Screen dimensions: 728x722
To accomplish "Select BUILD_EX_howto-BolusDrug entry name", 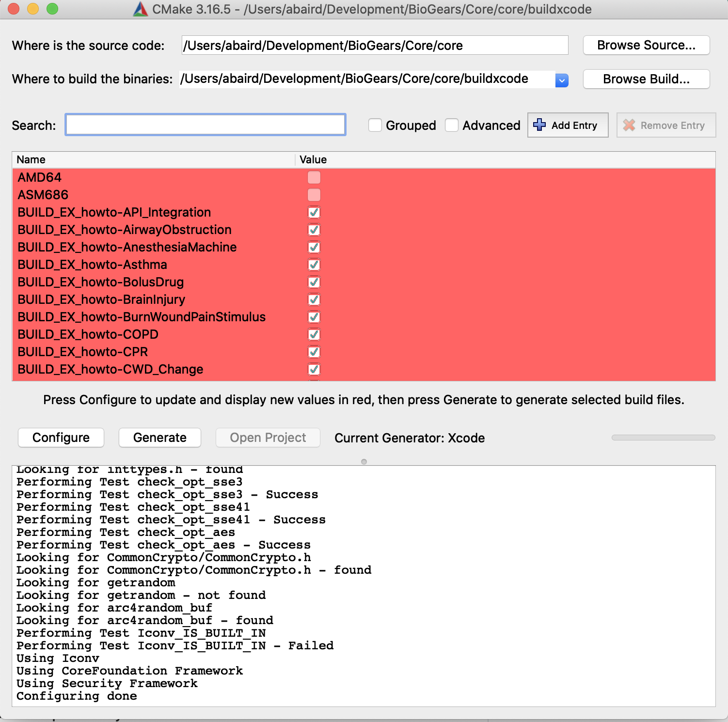I will pos(101,282).
